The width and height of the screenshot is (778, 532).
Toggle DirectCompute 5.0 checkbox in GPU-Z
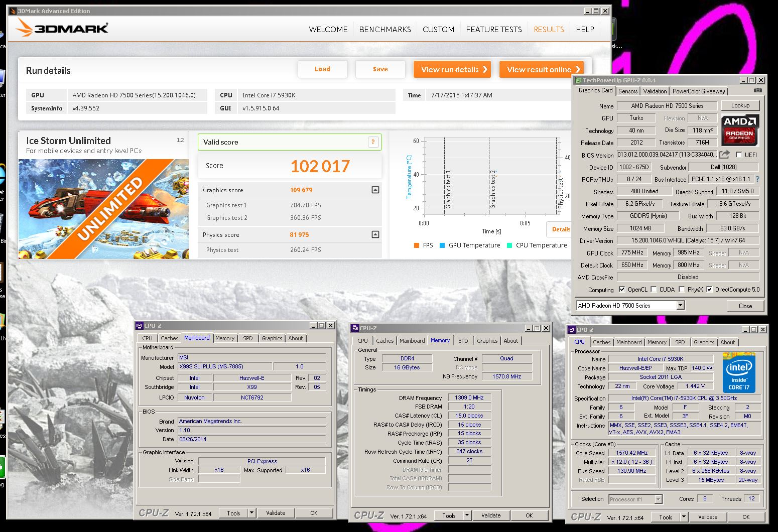coord(709,289)
